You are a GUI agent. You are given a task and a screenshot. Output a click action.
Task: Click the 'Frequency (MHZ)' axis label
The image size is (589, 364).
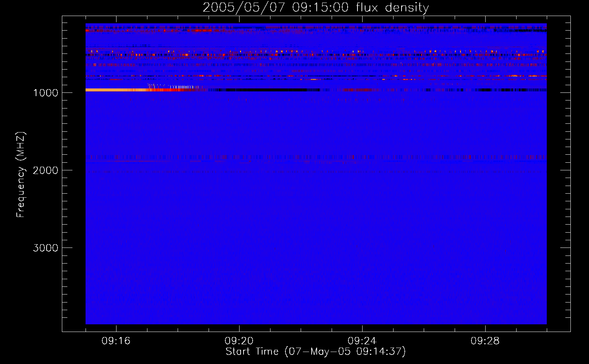(21, 175)
